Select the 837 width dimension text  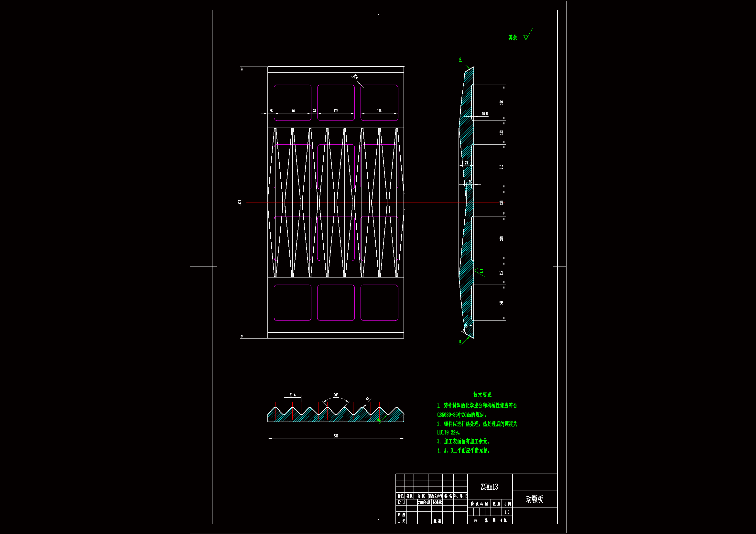click(x=336, y=436)
